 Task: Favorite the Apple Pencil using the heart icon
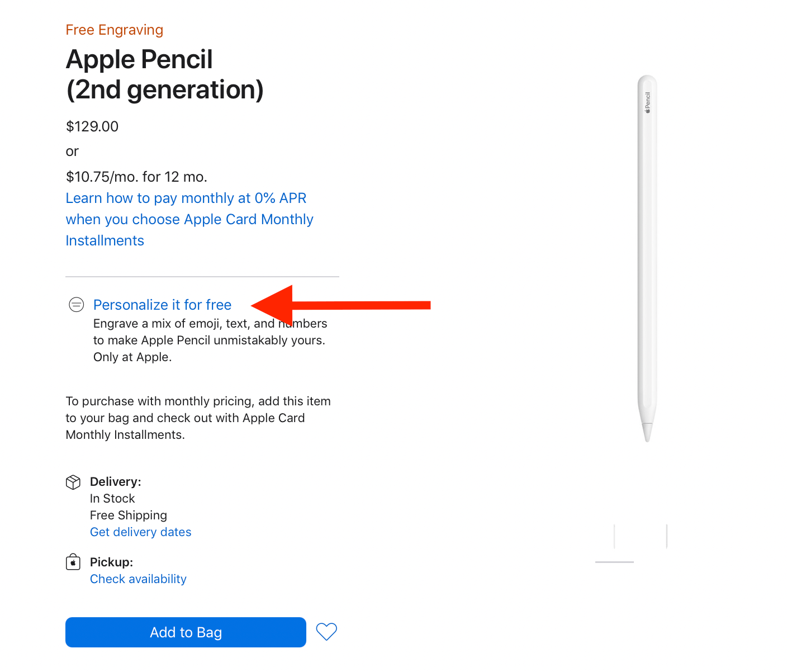point(326,632)
